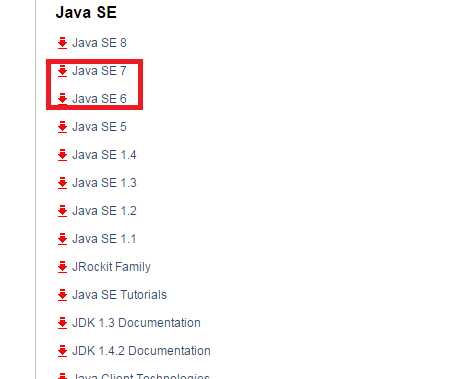Click download arrow icon beside Java SE 6
The height and width of the screenshot is (379, 451).
coord(62,99)
